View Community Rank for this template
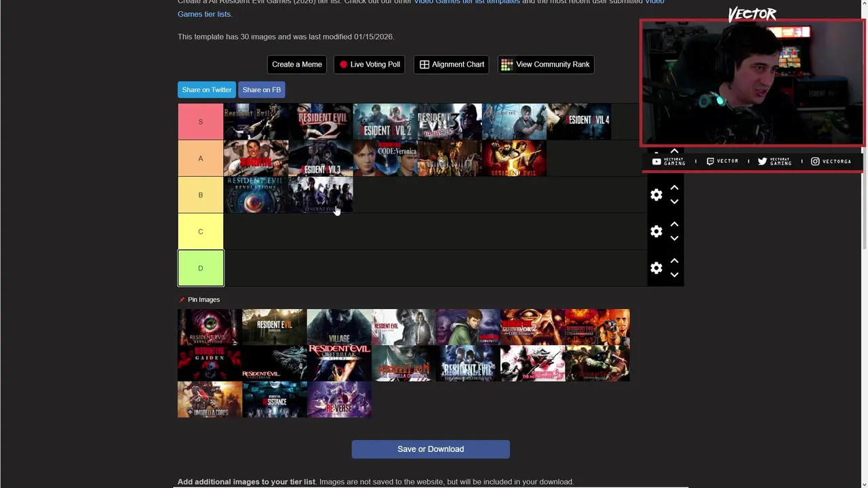 (546, 64)
